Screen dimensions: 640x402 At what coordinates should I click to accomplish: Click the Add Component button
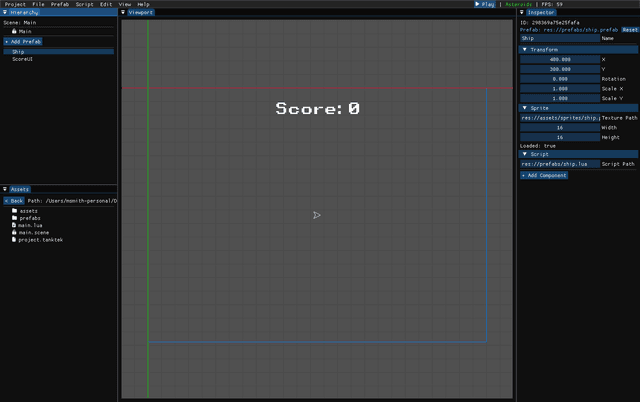544,175
